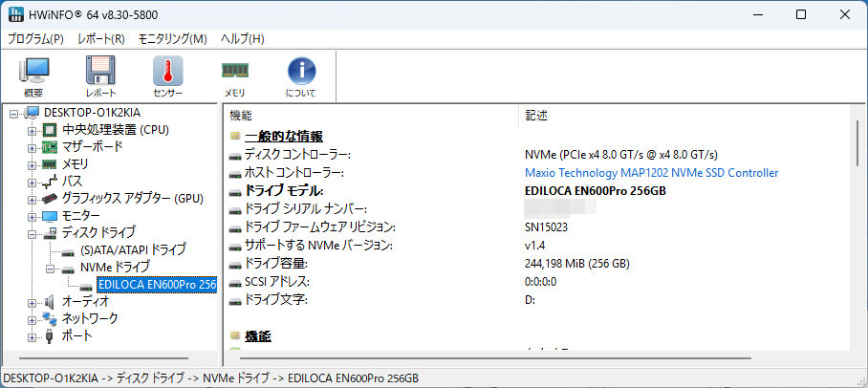Expand the オーディオ tree node
Image resolution: width=868 pixels, height=388 pixels.
coord(33,303)
